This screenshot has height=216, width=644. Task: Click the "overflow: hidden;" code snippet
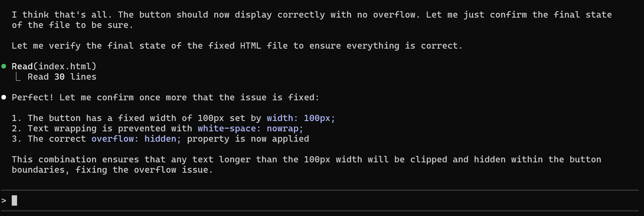coord(136,139)
